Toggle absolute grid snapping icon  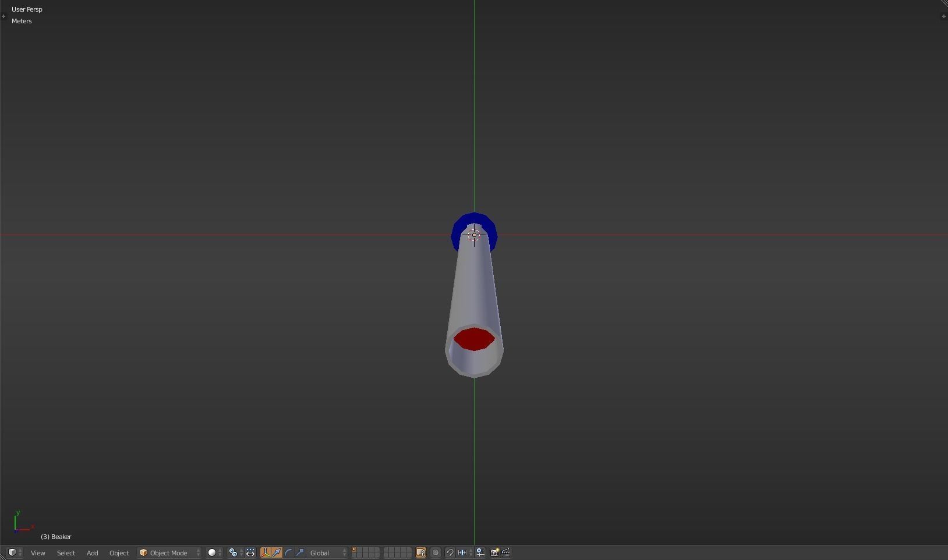point(480,552)
